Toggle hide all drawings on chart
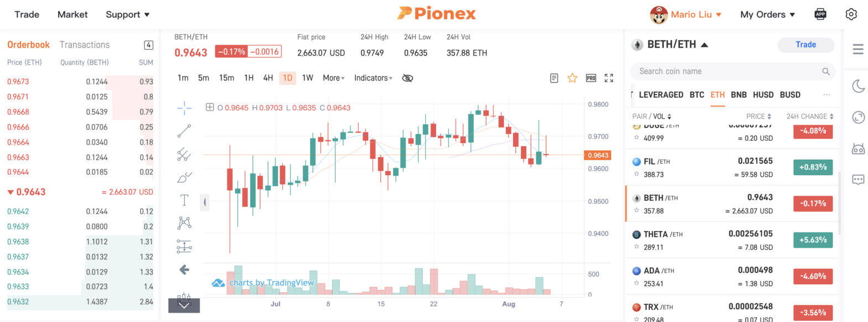Image resolution: width=868 pixels, height=322 pixels. coord(408,78)
